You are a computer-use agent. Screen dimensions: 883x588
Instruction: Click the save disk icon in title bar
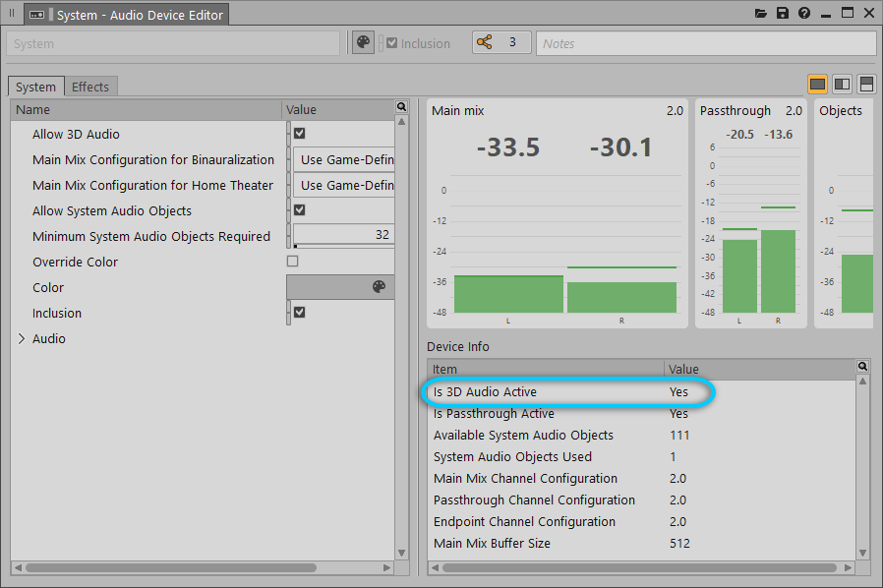[783, 14]
